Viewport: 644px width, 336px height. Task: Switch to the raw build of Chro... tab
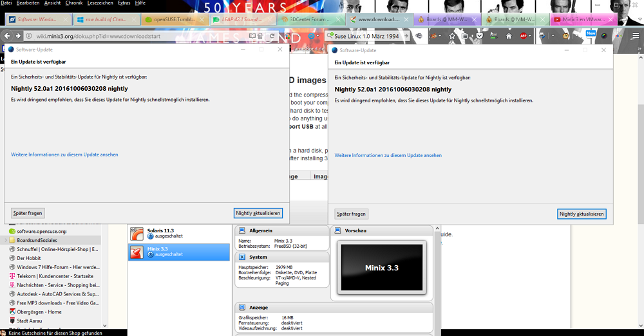(106, 19)
